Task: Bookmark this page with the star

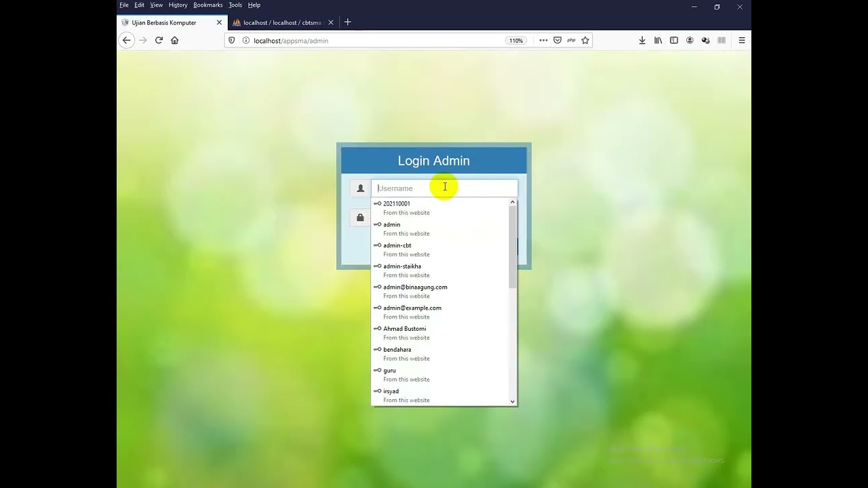Action: [585, 41]
